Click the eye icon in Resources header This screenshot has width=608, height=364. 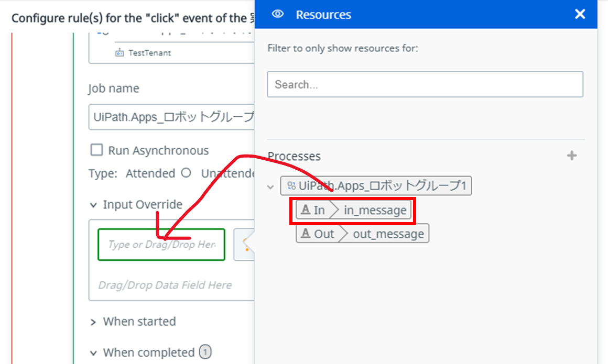tap(278, 14)
